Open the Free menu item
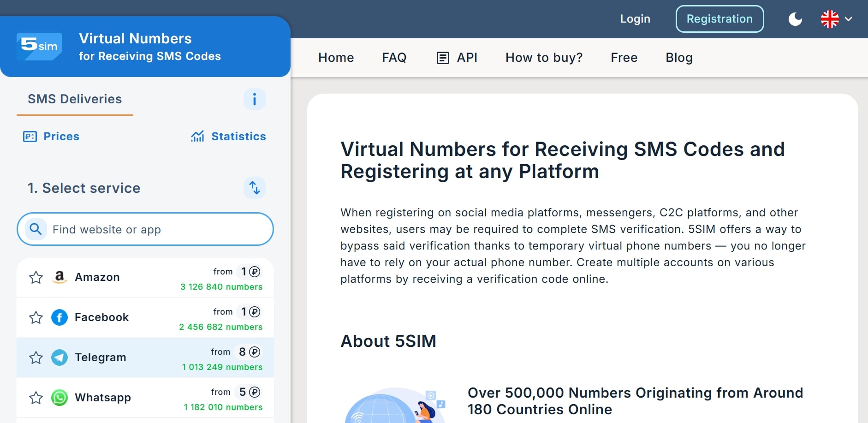This screenshot has width=868, height=423. (x=624, y=58)
